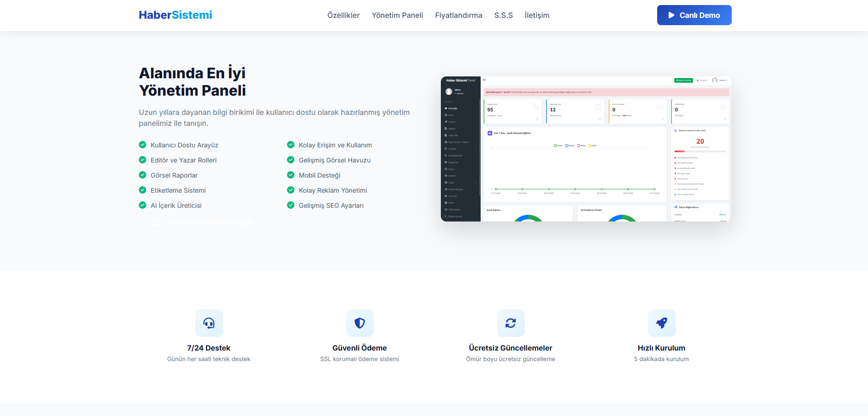Click the red SEO score progress bar

(680, 151)
